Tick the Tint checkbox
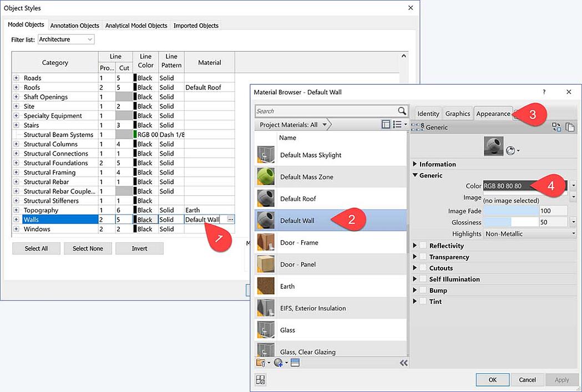This screenshot has width=582, height=392. pos(423,302)
